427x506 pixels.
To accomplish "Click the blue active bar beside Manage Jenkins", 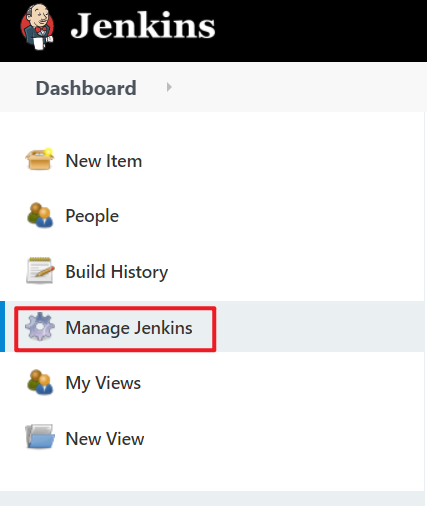I will tap(2, 326).
